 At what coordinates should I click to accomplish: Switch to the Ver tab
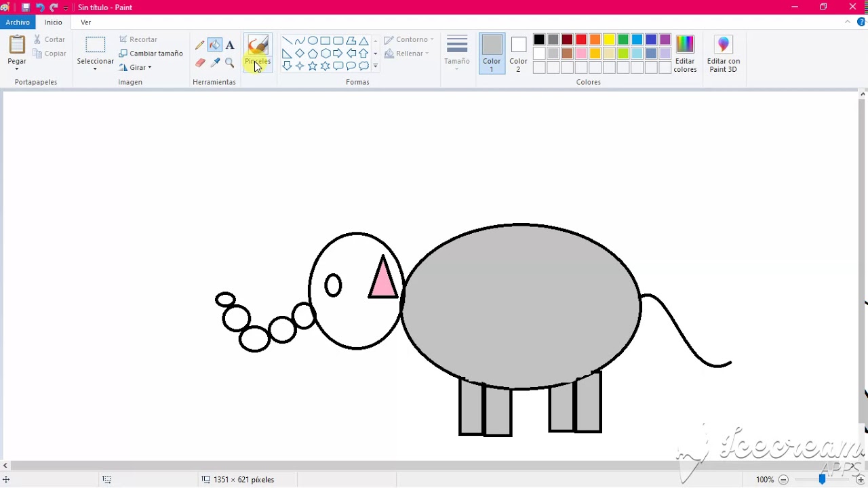pos(86,22)
